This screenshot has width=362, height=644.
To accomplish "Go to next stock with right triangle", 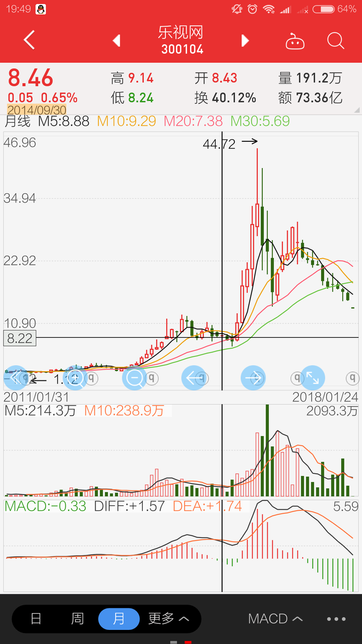I will (x=245, y=40).
